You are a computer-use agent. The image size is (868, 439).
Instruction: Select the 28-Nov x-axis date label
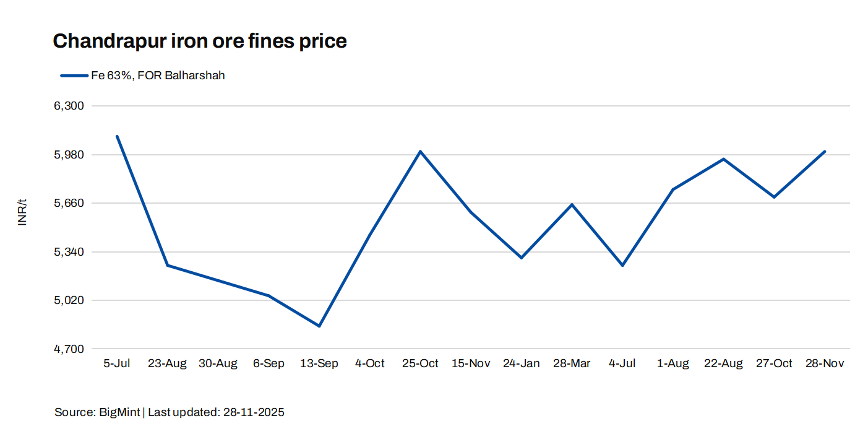[x=825, y=363]
